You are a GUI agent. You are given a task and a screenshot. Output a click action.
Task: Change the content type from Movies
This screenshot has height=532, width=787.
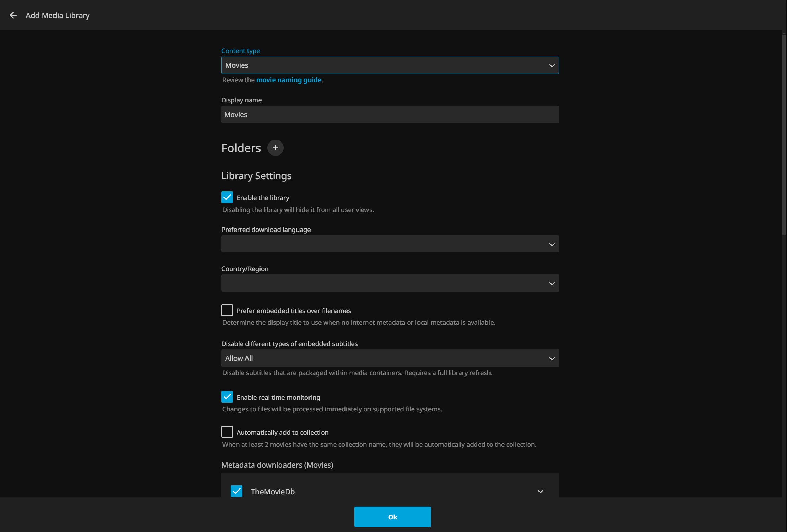click(x=390, y=65)
